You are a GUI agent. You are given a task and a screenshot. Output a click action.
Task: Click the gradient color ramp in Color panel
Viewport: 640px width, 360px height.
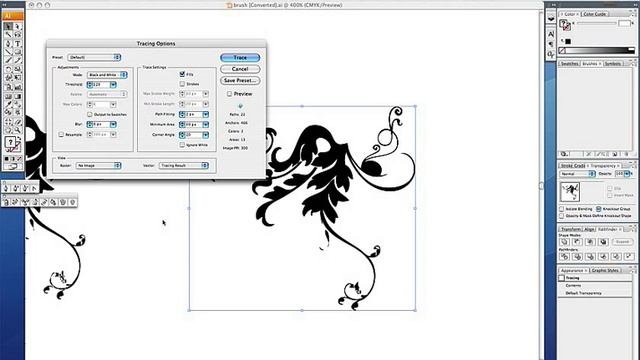tap(600, 51)
